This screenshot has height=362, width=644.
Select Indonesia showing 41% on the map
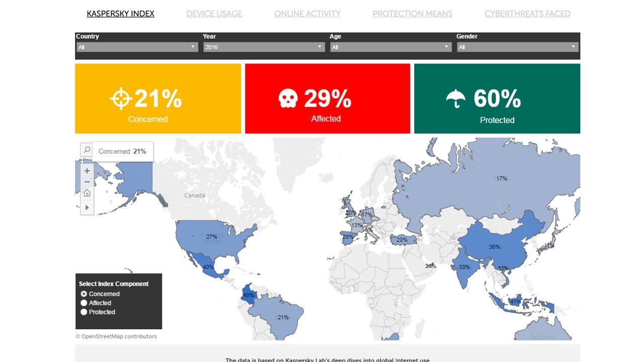[x=515, y=302]
